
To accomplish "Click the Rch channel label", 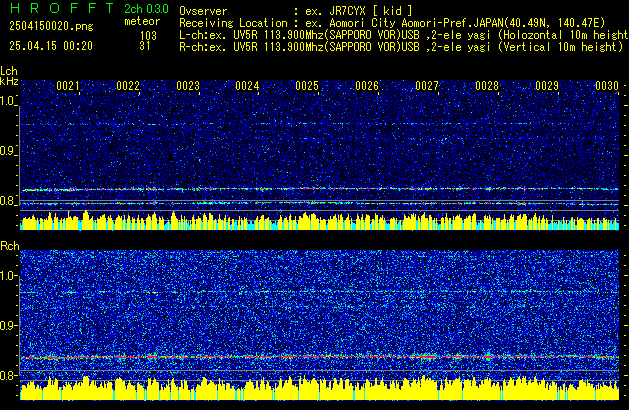I will (x=10, y=246).
